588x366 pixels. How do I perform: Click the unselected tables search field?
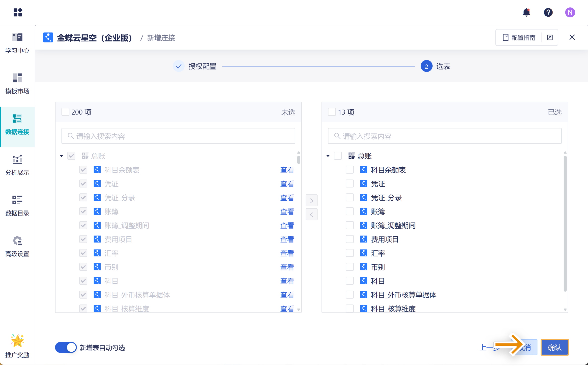pyautogui.click(x=178, y=136)
